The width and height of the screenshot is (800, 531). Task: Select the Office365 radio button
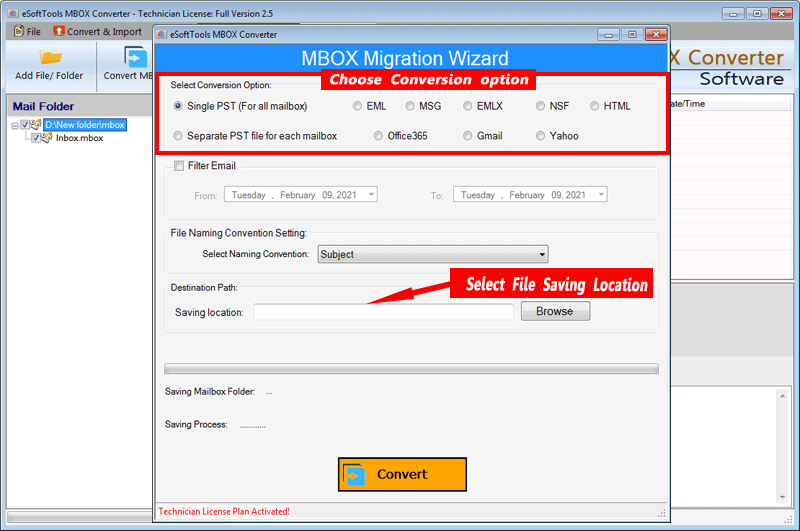point(378,136)
